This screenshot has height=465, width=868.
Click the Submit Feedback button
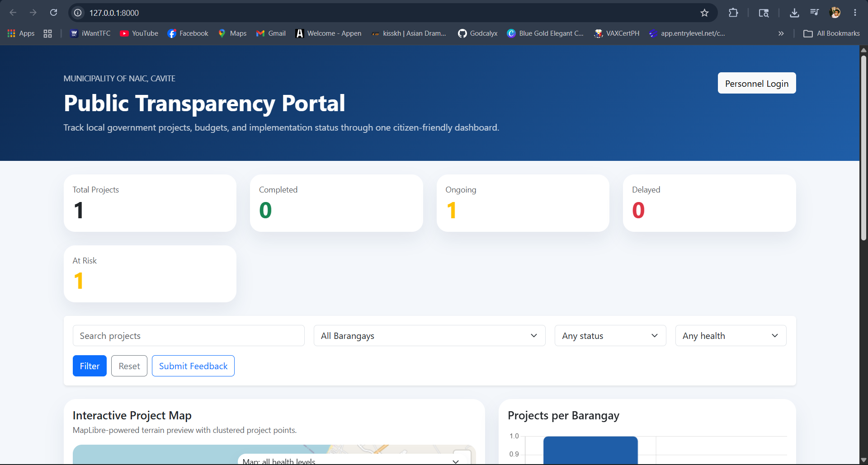click(x=193, y=366)
